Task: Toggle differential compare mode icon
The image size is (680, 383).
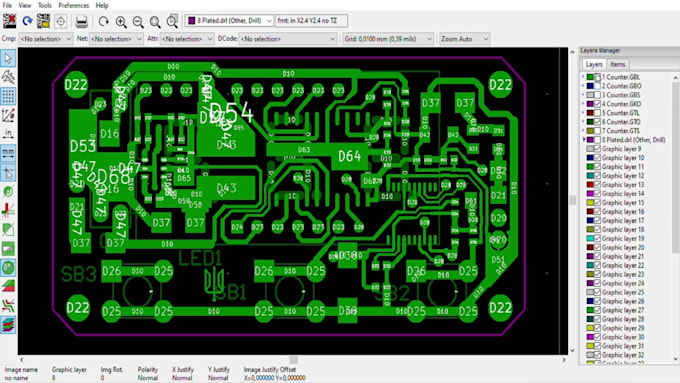Action: click(8, 286)
